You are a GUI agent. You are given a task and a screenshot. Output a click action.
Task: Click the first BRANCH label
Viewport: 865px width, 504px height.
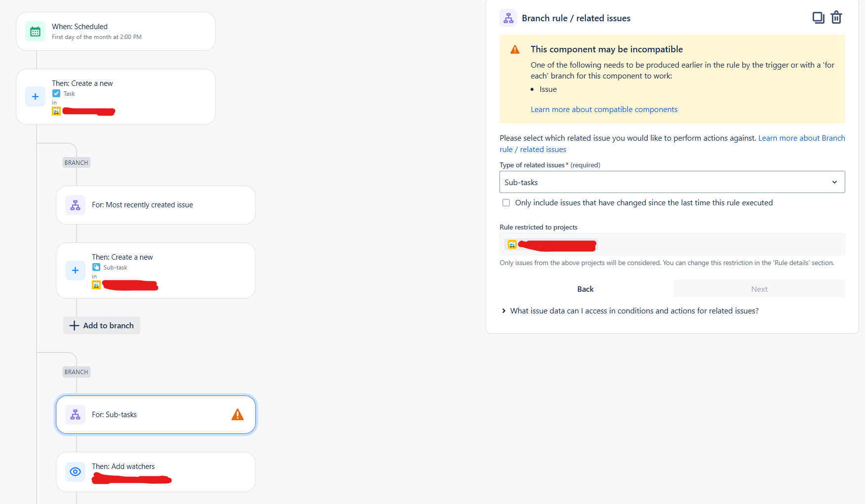click(x=76, y=162)
